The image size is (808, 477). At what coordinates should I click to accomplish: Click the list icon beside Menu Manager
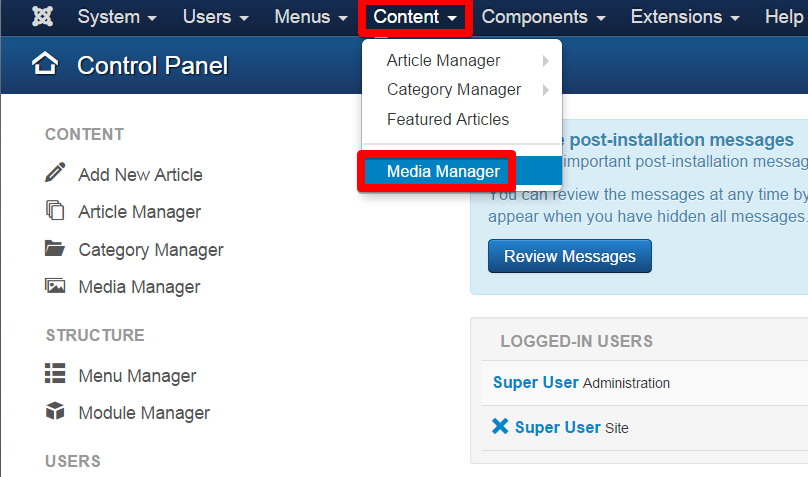(55, 373)
